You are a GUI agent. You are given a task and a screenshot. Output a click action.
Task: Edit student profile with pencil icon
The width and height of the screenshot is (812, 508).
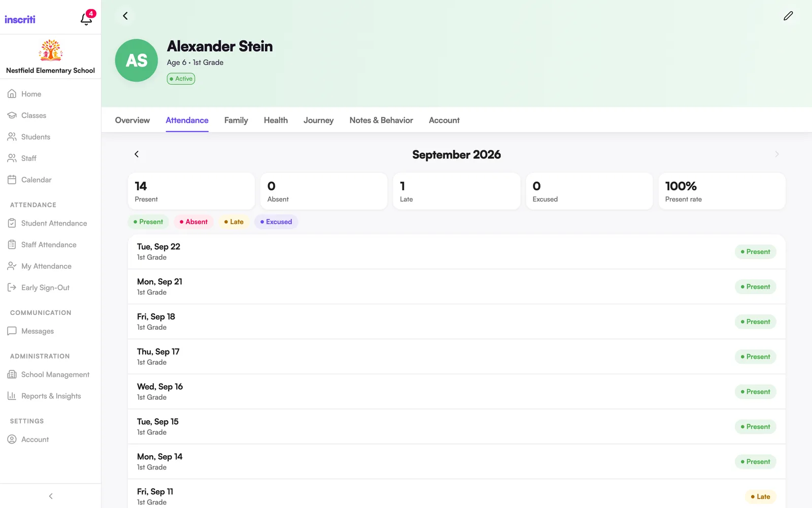point(788,16)
